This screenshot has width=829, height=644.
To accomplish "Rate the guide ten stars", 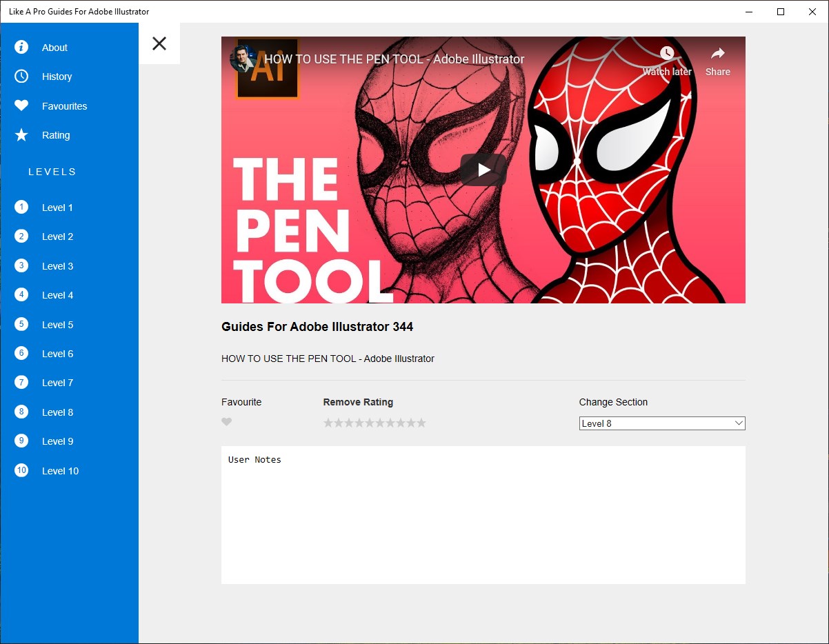I will click(421, 423).
